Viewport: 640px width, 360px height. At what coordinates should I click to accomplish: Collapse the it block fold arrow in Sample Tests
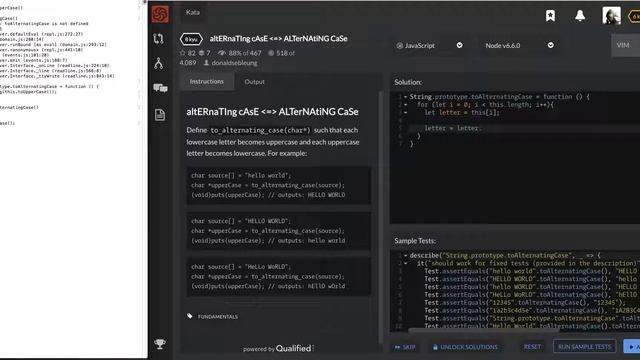coord(405,264)
